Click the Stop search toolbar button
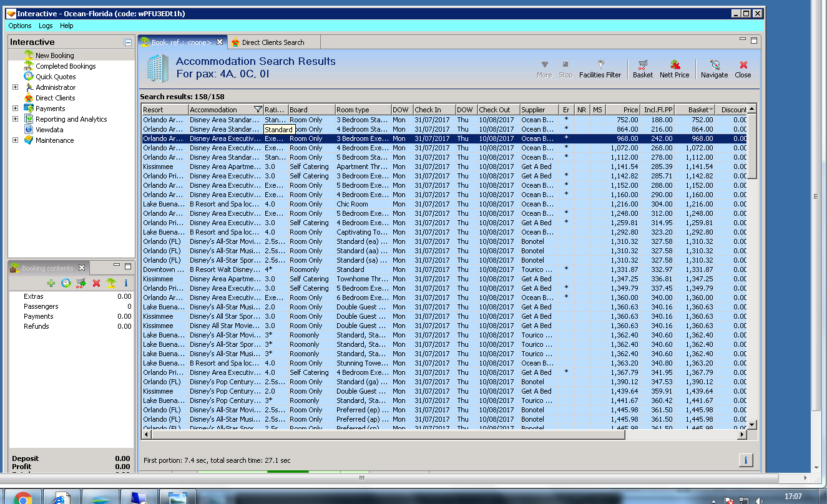The width and height of the screenshot is (827, 504). [x=565, y=69]
